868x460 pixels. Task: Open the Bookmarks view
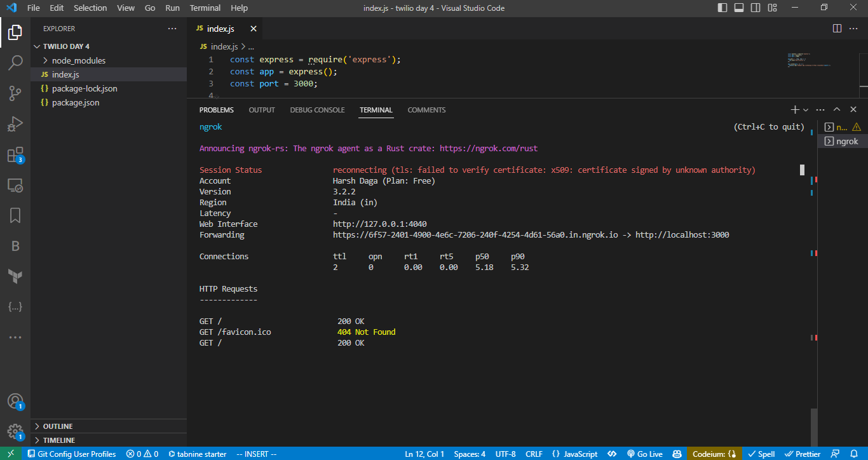point(15,216)
